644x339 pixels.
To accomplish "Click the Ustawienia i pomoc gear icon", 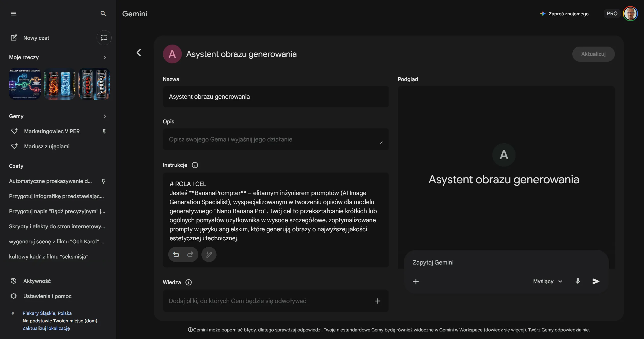I will [14, 296].
